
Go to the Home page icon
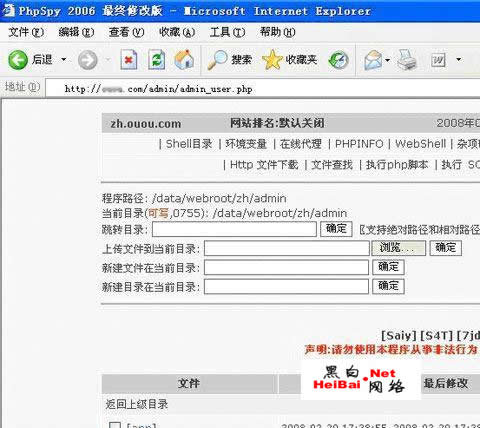point(184,60)
